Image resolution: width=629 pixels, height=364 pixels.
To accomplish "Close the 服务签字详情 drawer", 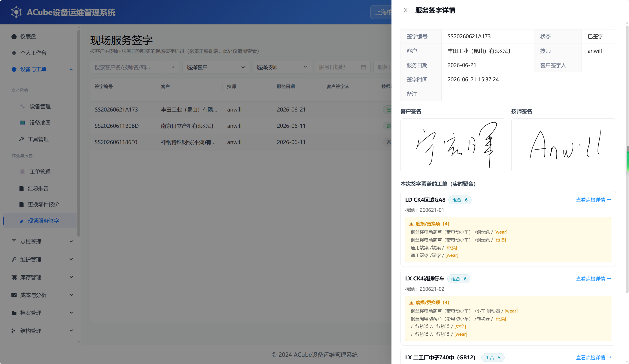I will click(406, 10).
